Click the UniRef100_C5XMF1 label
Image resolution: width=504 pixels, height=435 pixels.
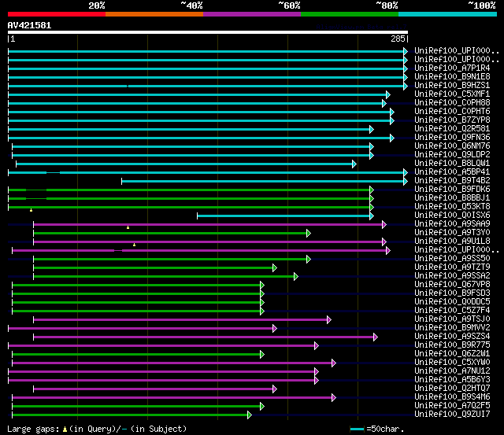point(452,94)
